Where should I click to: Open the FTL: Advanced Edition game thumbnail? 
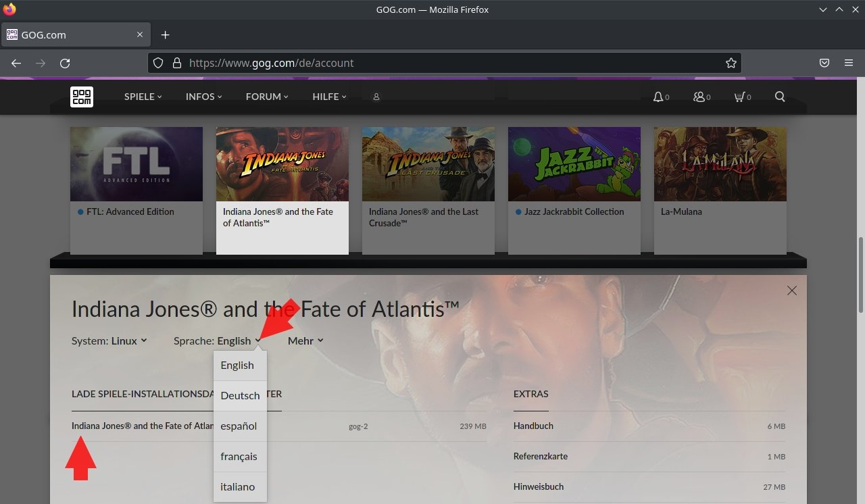tap(136, 163)
